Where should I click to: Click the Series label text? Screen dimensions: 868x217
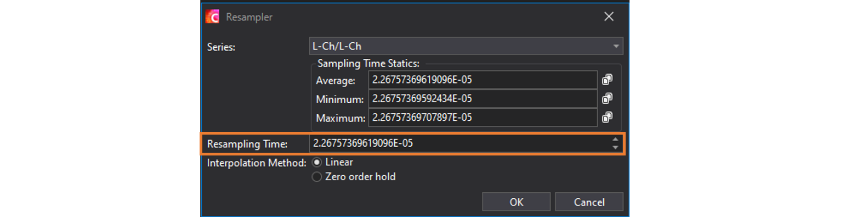(x=221, y=47)
